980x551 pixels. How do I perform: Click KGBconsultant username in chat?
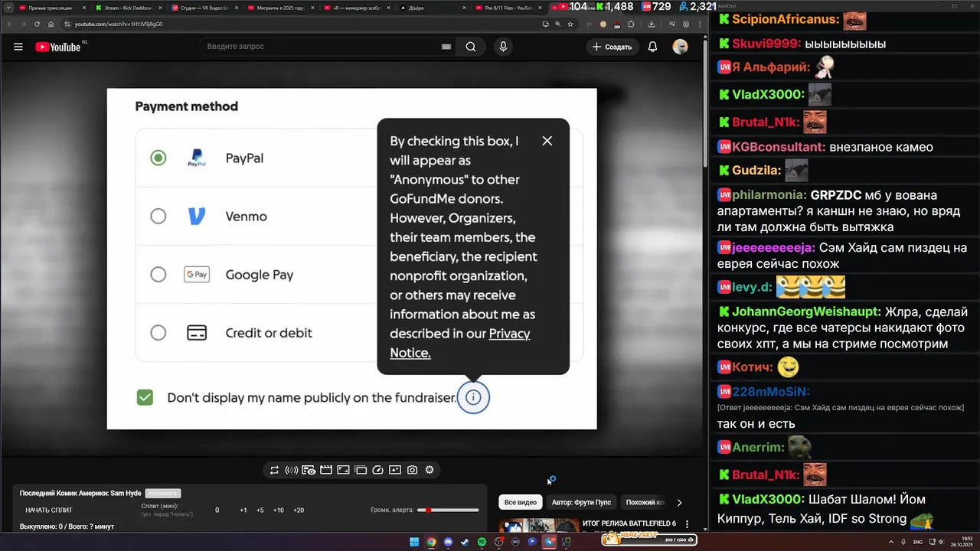point(779,147)
